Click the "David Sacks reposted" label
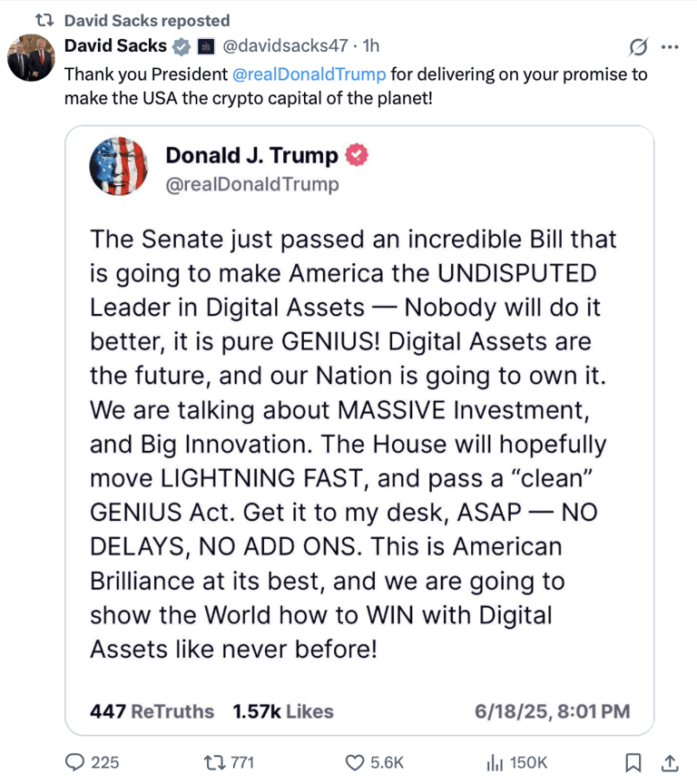 click(147, 20)
